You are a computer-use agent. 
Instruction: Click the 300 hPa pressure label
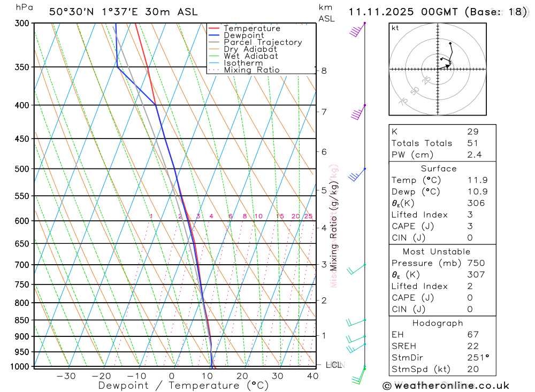click(22, 23)
